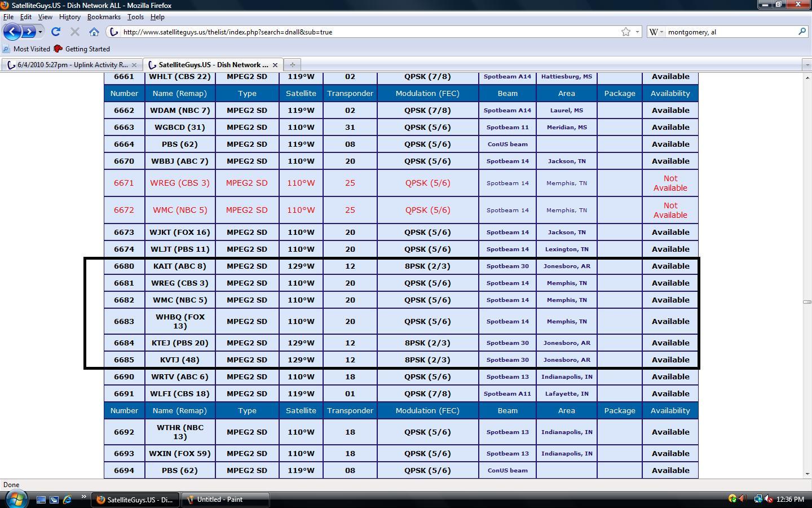Open the Most Visited bookmarks folder
Screen dimensions: 812x508
point(27,49)
